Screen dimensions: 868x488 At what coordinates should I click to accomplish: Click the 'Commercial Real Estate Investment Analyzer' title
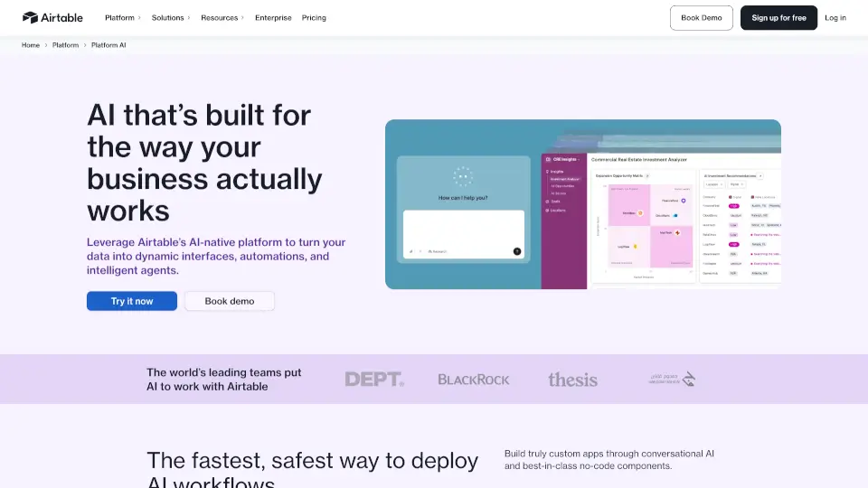click(x=639, y=159)
